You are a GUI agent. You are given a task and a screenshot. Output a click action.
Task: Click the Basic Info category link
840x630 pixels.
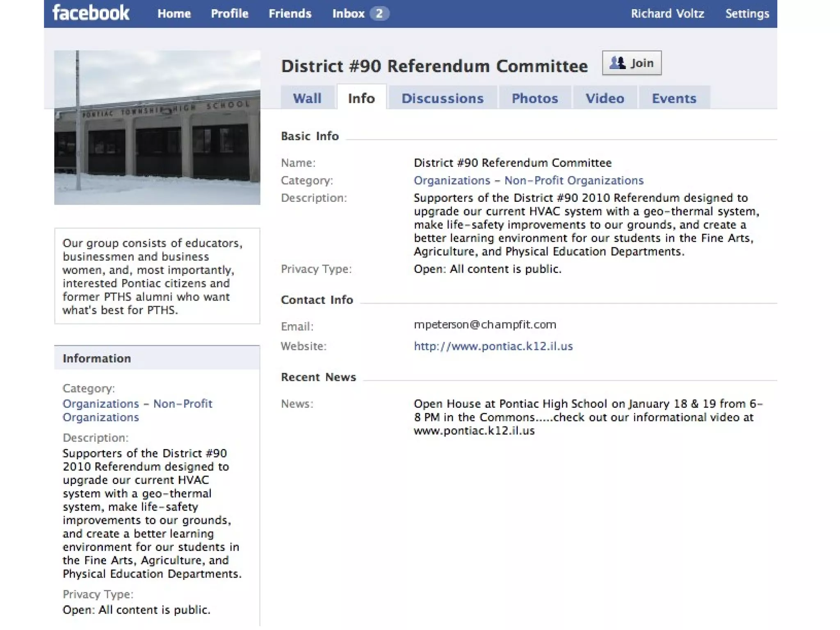[528, 180]
